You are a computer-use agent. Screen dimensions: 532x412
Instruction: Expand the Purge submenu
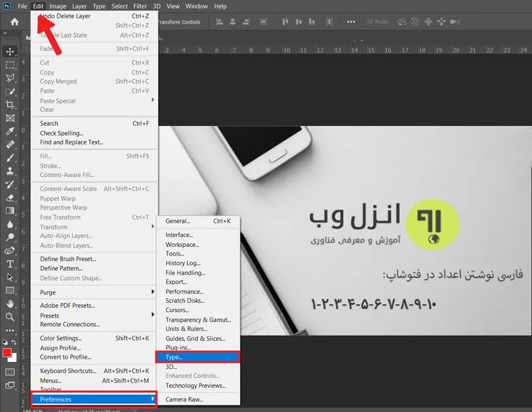coord(93,292)
